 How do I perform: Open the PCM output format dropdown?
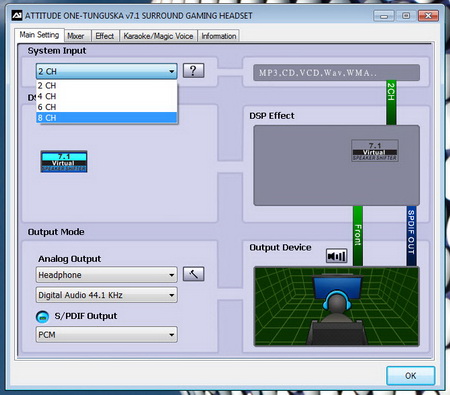(x=106, y=335)
